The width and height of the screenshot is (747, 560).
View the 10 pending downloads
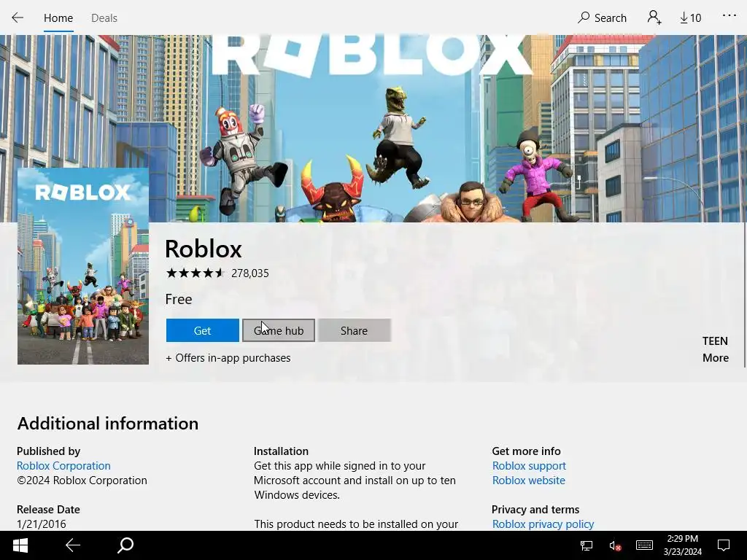pos(690,17)
